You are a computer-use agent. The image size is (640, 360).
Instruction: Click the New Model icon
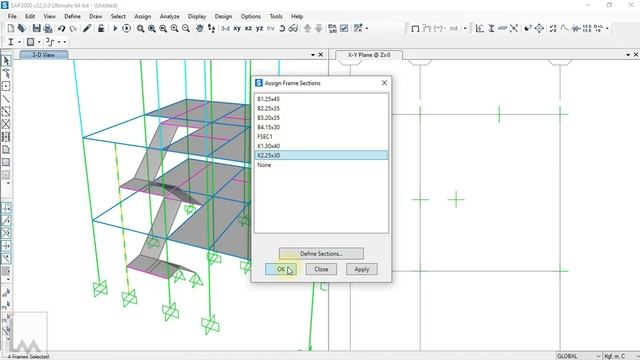[11, 28]
